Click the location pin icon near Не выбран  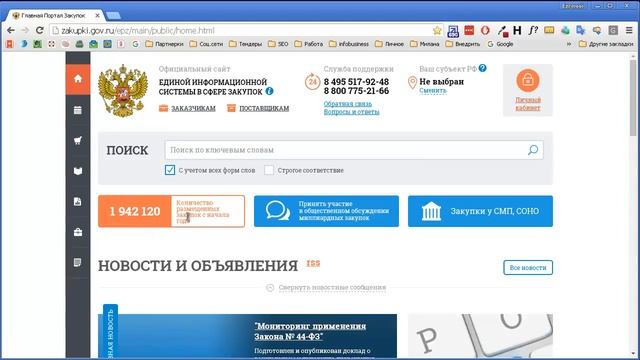click(412, 82)
